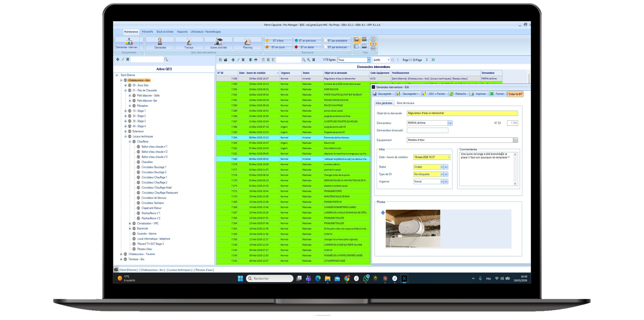This screenshot has width=644, height=320.
Task: Open the Travaux module icon
Action: 189,43
